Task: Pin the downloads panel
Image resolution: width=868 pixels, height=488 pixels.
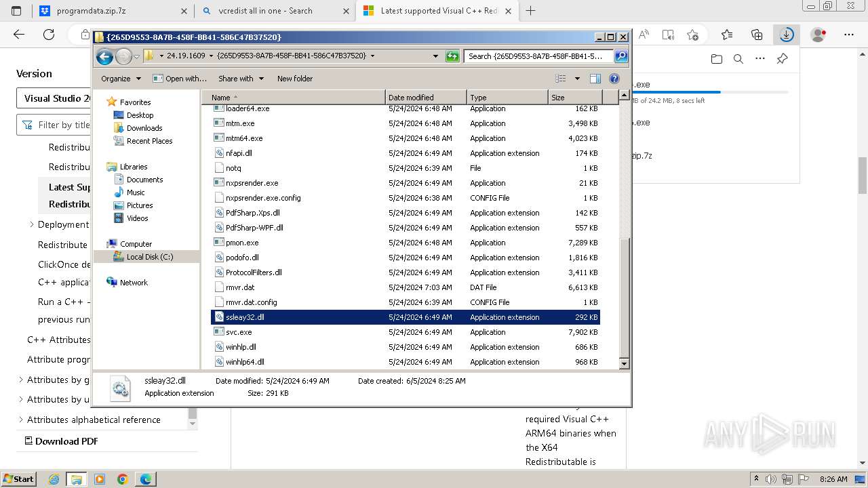Action: coord(782,59)
